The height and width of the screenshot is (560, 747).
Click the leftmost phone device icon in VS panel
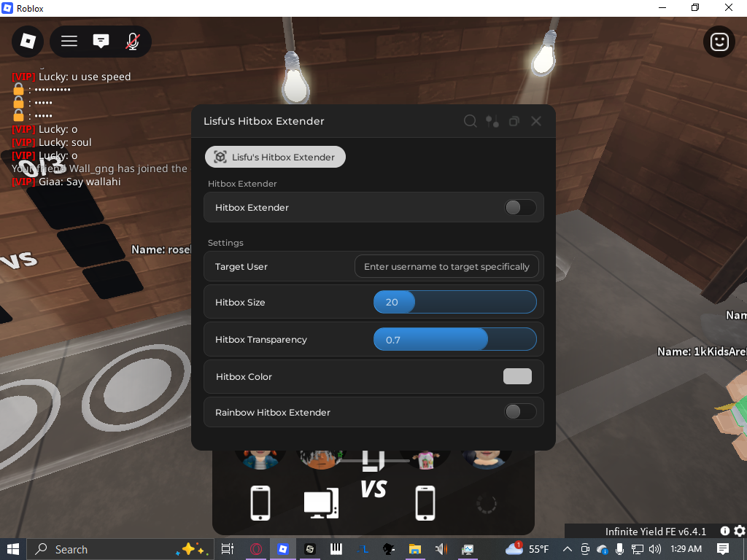[x=260, y=503]
